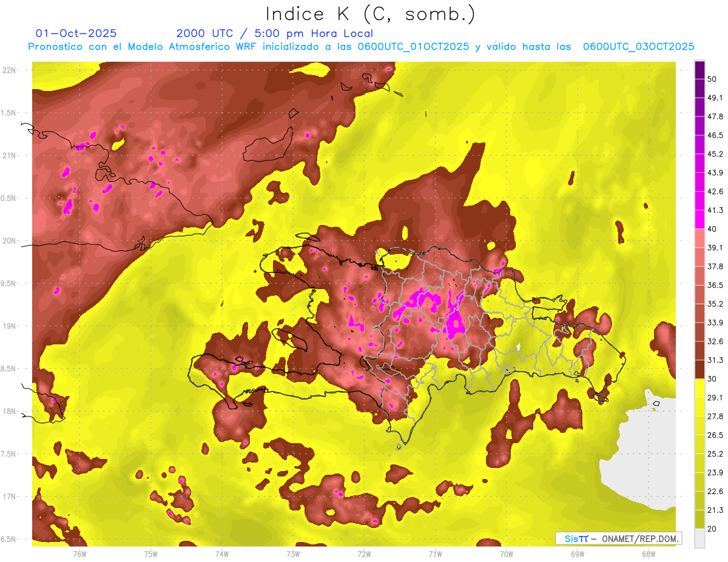
Task: Click the '45.2' colorbar label
Action: click(715, 154)
